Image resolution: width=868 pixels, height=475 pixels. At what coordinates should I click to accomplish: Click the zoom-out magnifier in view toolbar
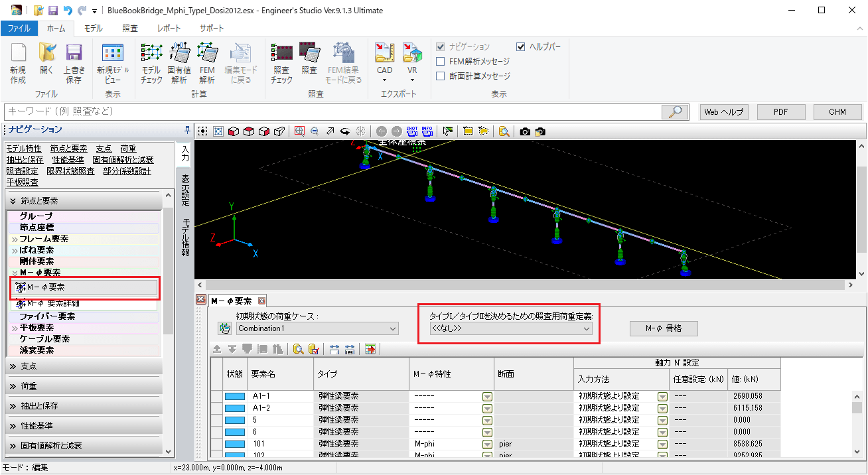click(x=315, y=131)
